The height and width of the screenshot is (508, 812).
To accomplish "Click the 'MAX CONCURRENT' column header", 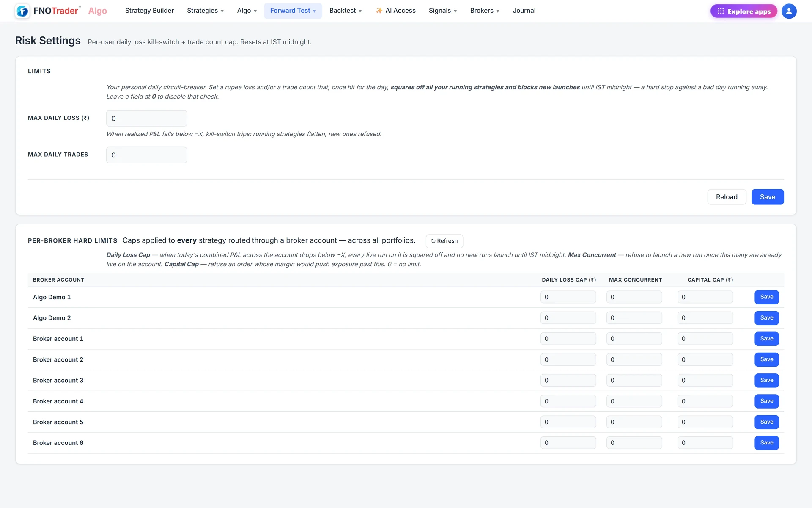I will (635, 280).
